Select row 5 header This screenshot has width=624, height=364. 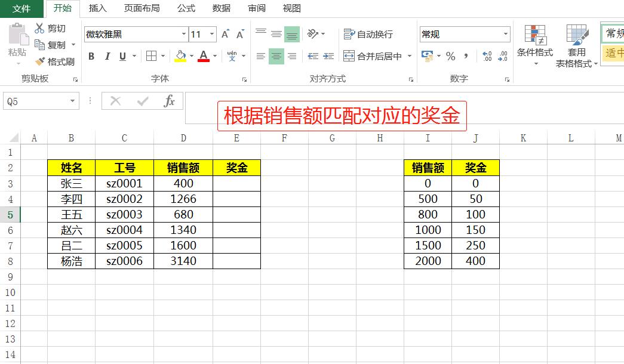[x=10, y=215]
